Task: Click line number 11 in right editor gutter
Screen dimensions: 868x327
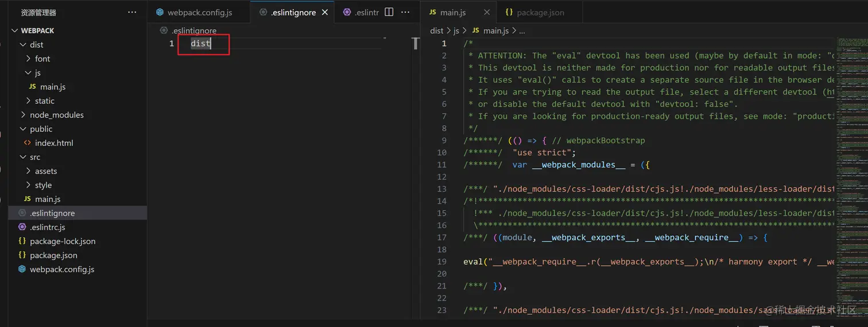Action: [441, 165]
